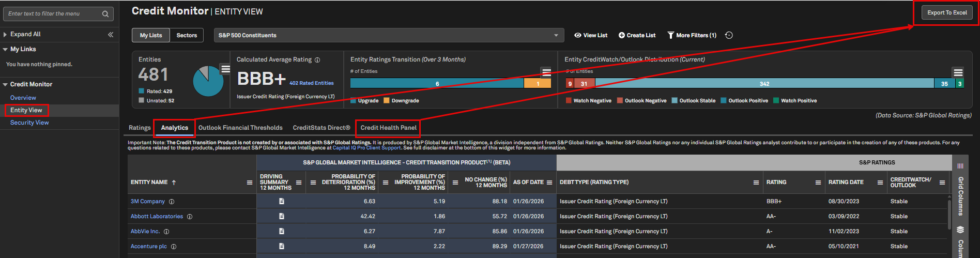This screenshot has height=258, width=980.
Task: Open Outlook Financial Thresholds tab
Action: click(240, 128)
